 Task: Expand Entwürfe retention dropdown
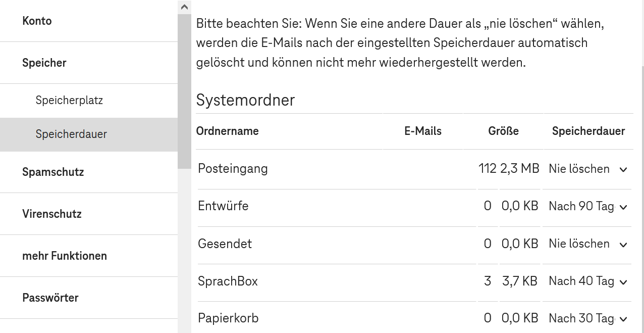(x=587, y=207)
